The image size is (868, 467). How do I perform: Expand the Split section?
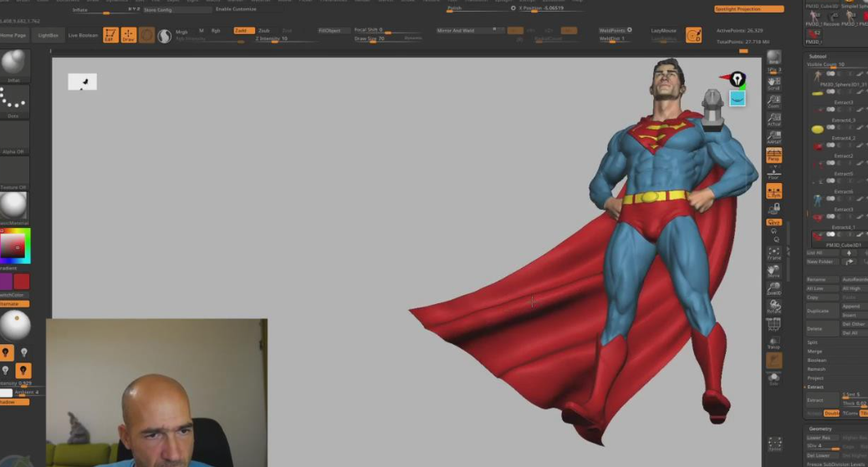tap(813, 343)
